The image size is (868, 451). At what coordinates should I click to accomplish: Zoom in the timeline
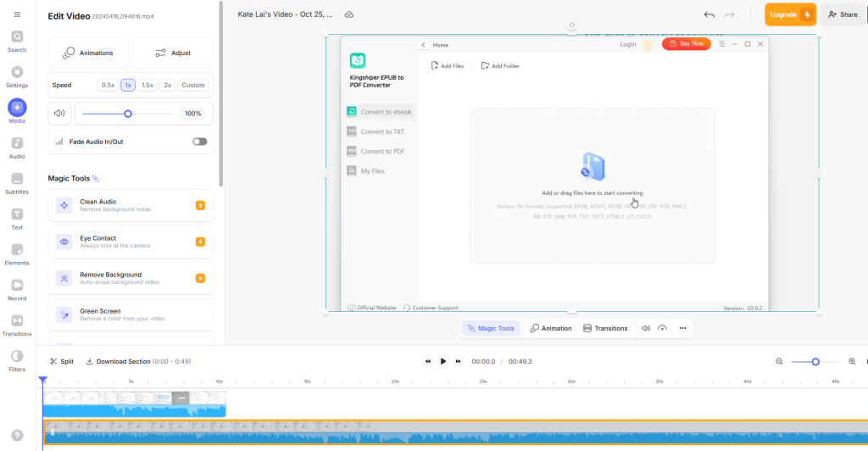tap(852, 361)
